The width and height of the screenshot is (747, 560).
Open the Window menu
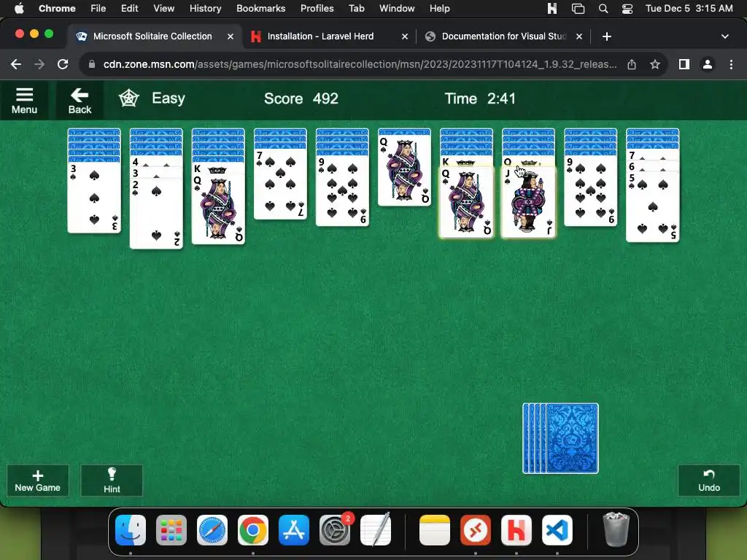pos(397,8)
